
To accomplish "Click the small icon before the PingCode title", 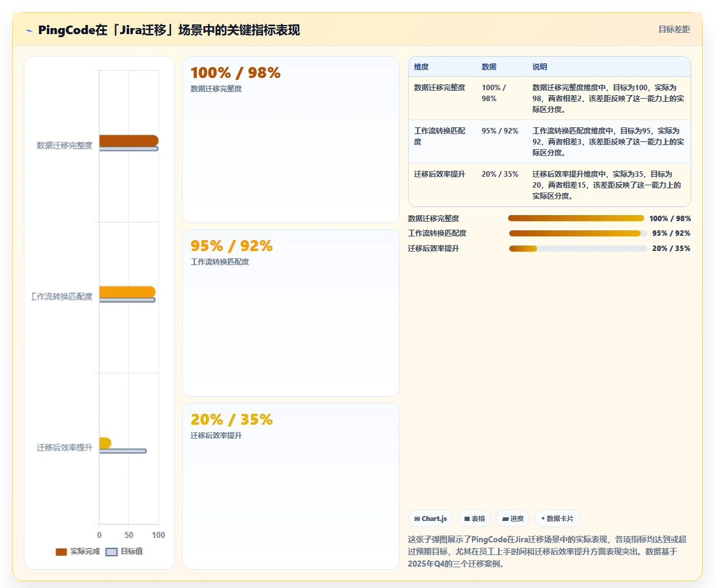I will pyautogui.click(x=29, y=30).
